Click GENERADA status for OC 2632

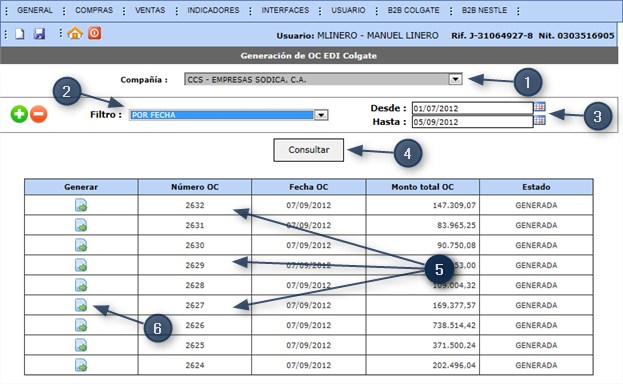tap(536, 205)
